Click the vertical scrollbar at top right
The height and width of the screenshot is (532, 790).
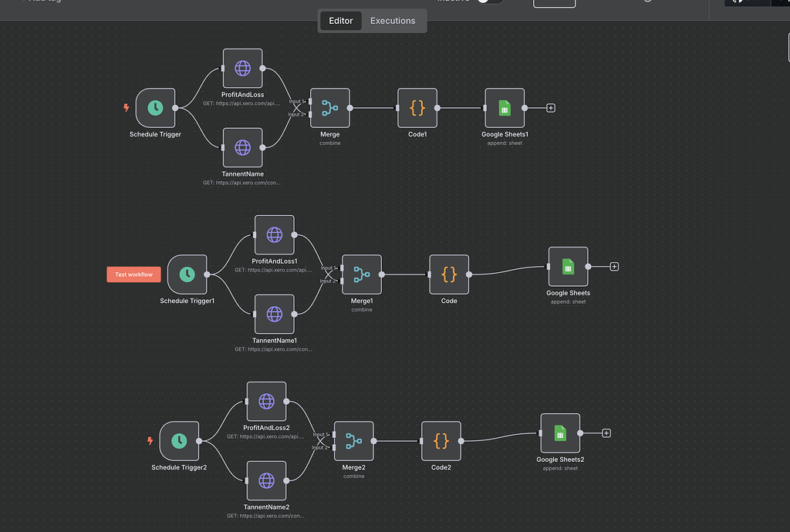click(x=788, y=48)
